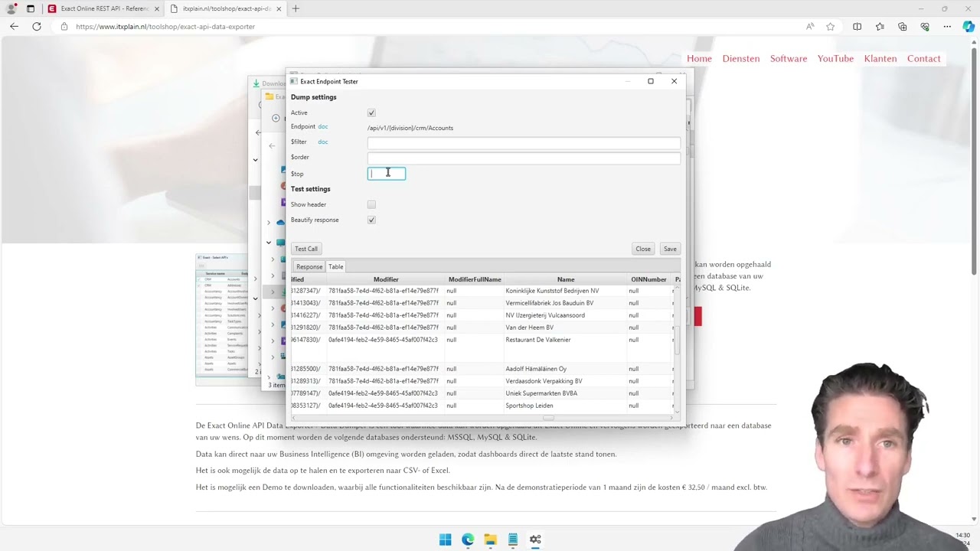Uncheck the Active checkbox
Screen dimensions: 980x551
tap(371, 112)
